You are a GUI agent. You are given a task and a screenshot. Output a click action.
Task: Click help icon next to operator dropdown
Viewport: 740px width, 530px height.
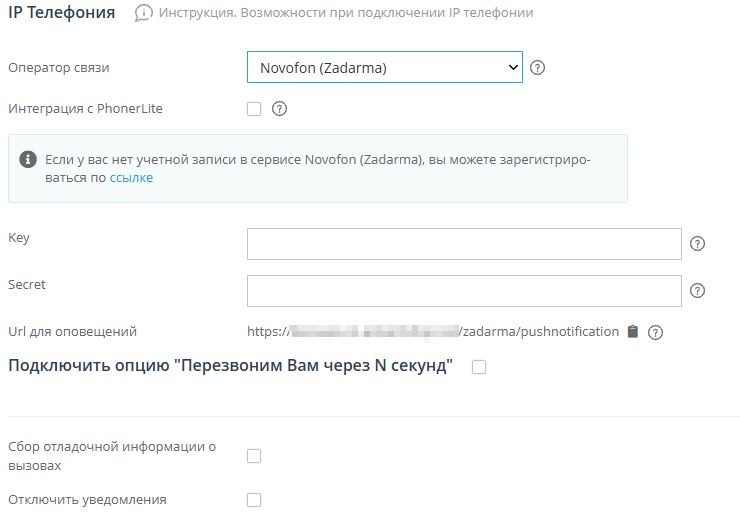point(537,67)
